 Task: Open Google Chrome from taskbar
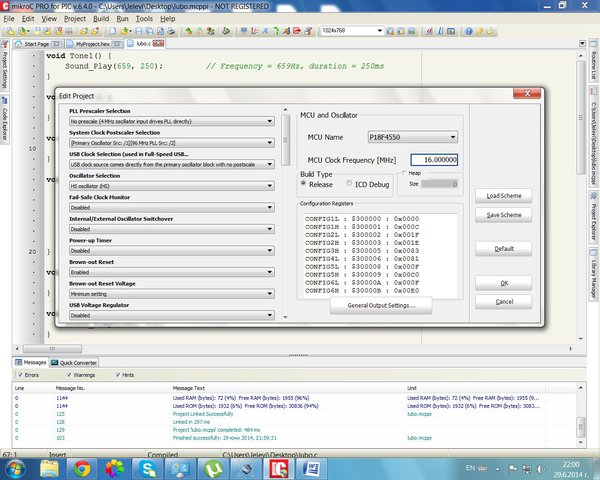pos(82,469)
